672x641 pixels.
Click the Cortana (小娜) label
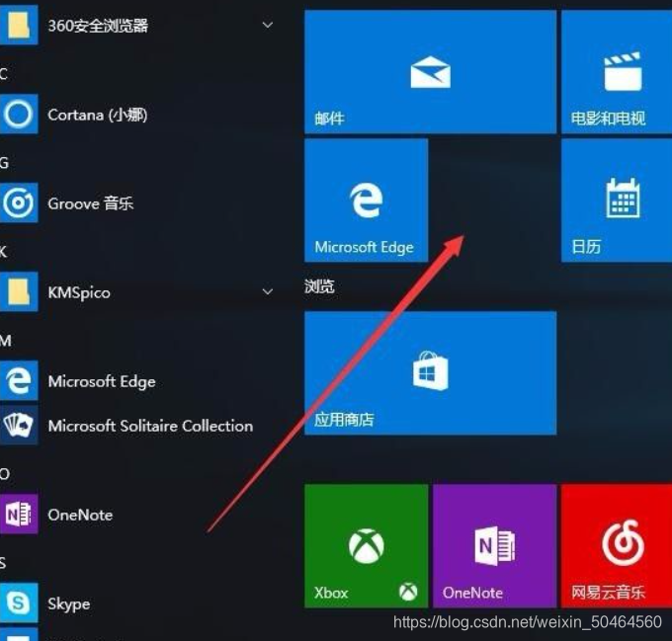pos(97,115)
